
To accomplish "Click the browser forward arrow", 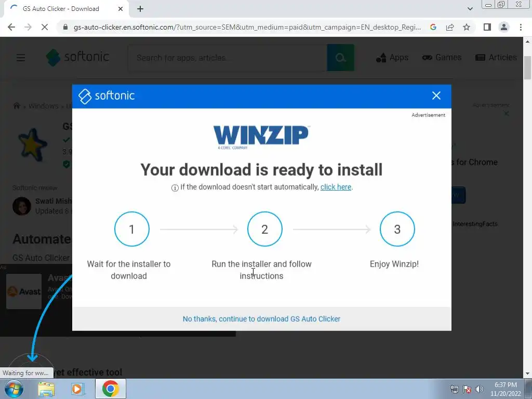I will point(28,27).
